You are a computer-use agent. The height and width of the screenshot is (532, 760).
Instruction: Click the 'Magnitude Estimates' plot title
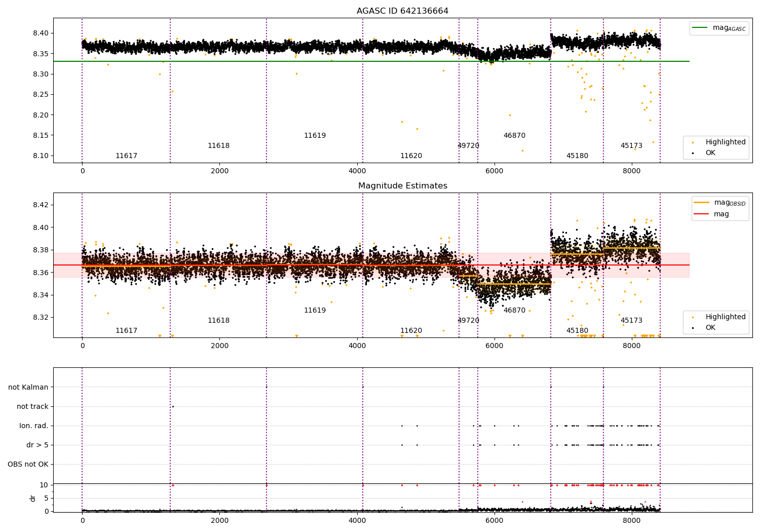[x=402, y=186]
